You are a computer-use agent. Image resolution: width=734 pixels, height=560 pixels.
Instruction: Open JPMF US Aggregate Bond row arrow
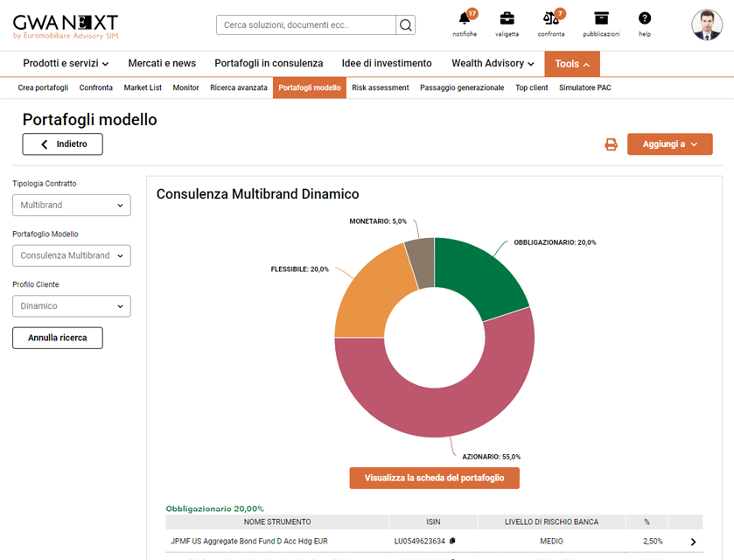[693, 542]
